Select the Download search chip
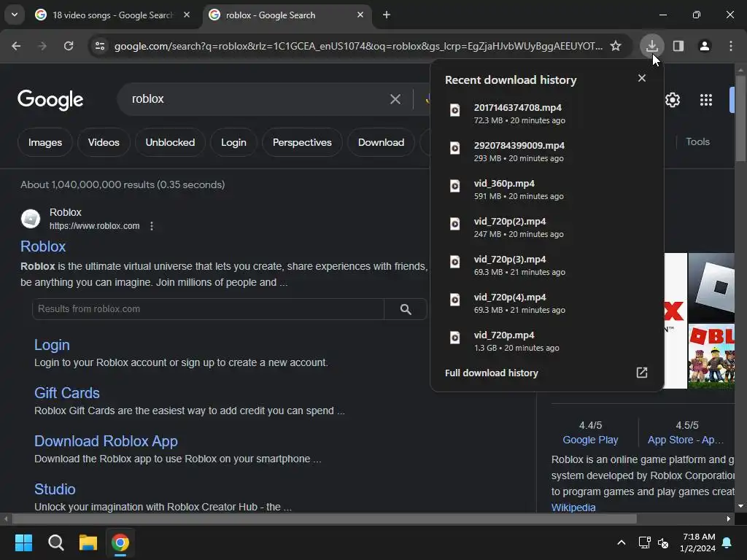 click(x=381, y=142)
